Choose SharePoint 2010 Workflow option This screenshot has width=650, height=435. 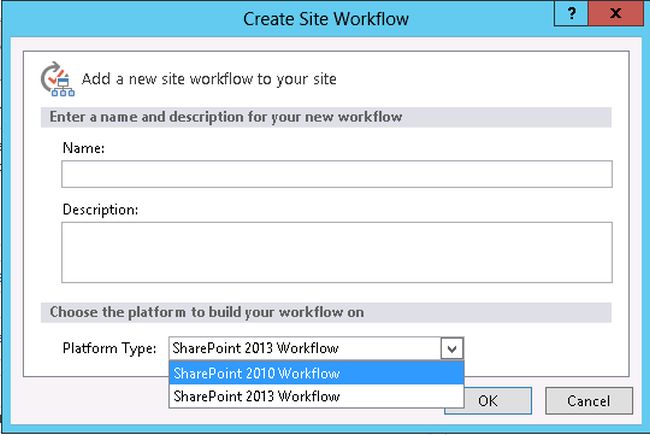pyautogui.click(x=316, y=373)
